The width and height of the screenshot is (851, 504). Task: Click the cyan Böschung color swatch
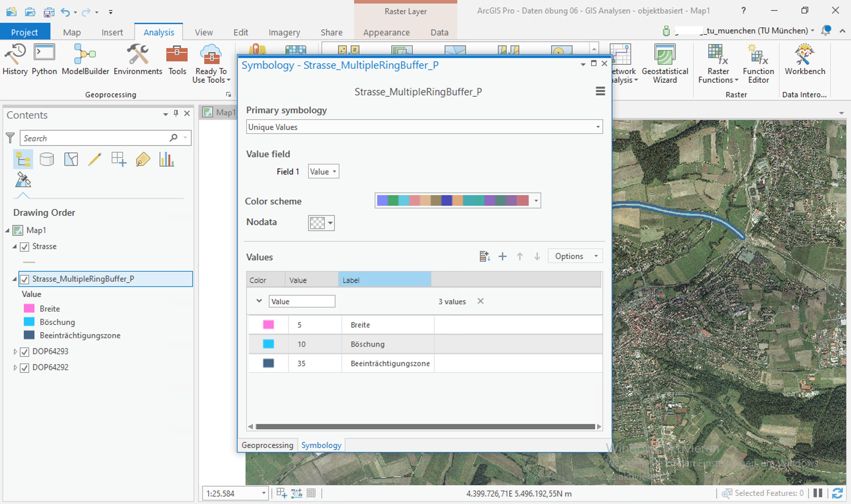tap(268, 344)
